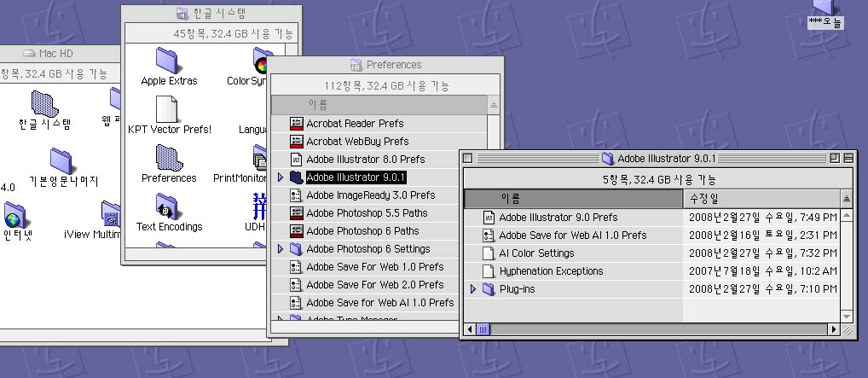Select the Hyphenation Exceptions file
Viewport: 868px width, 378px height.
pos(489,271)
